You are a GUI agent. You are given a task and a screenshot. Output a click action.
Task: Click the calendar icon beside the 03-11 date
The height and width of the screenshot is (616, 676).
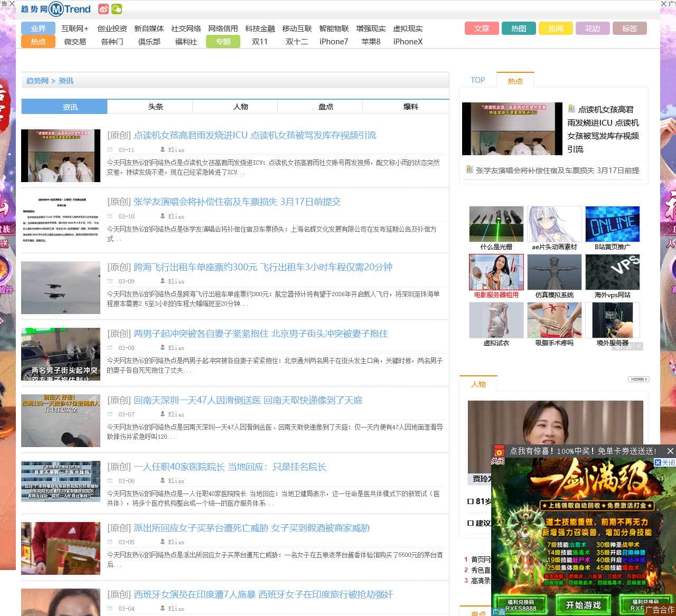110,150
